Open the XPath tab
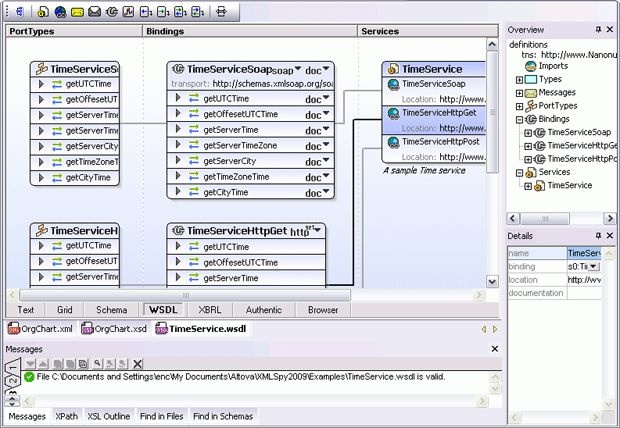620x428 pixels. click(67, 415)
